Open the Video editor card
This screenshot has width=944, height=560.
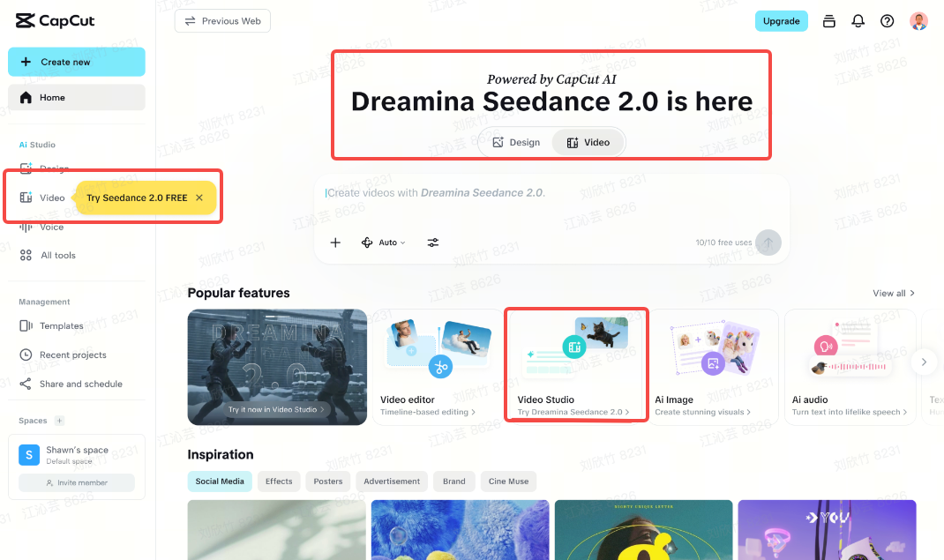point(436,367)
